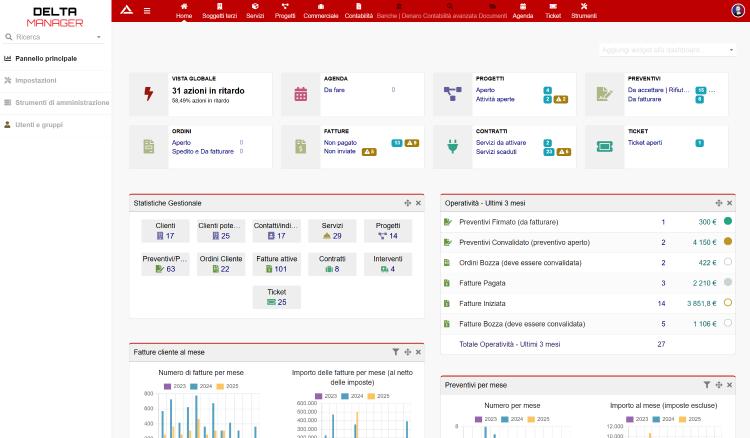Click the Vista Globale lightning bolt icon
The width and height of the screenshot is (750, 438).
pos(149,94)
